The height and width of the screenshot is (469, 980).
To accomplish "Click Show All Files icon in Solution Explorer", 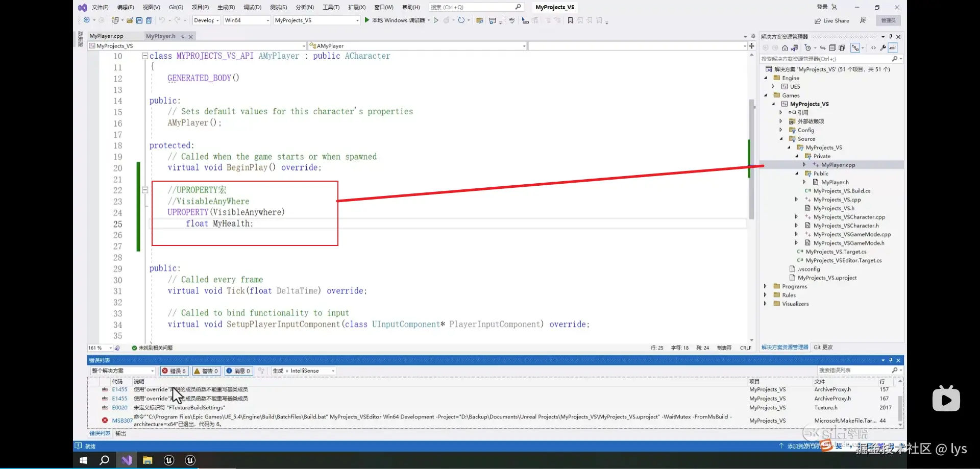I will tap(842, 48).
